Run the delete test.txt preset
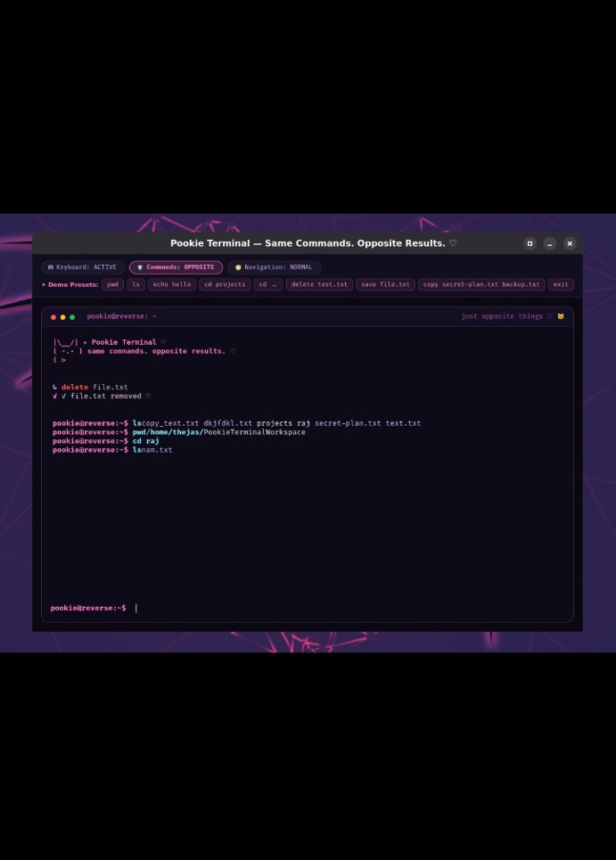Image resolution: width=616 pixels, height=860 pixels. pos(319,284)
